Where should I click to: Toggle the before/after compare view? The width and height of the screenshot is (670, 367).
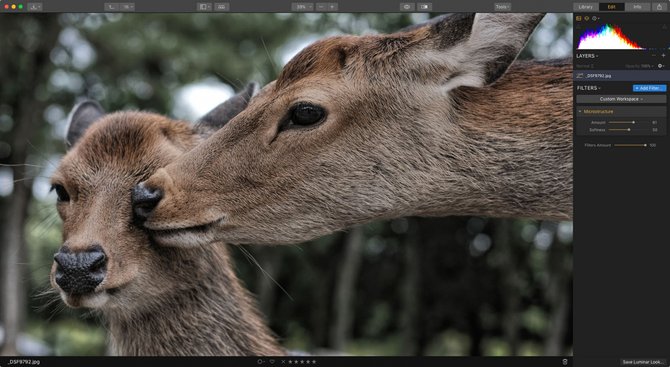424,7
